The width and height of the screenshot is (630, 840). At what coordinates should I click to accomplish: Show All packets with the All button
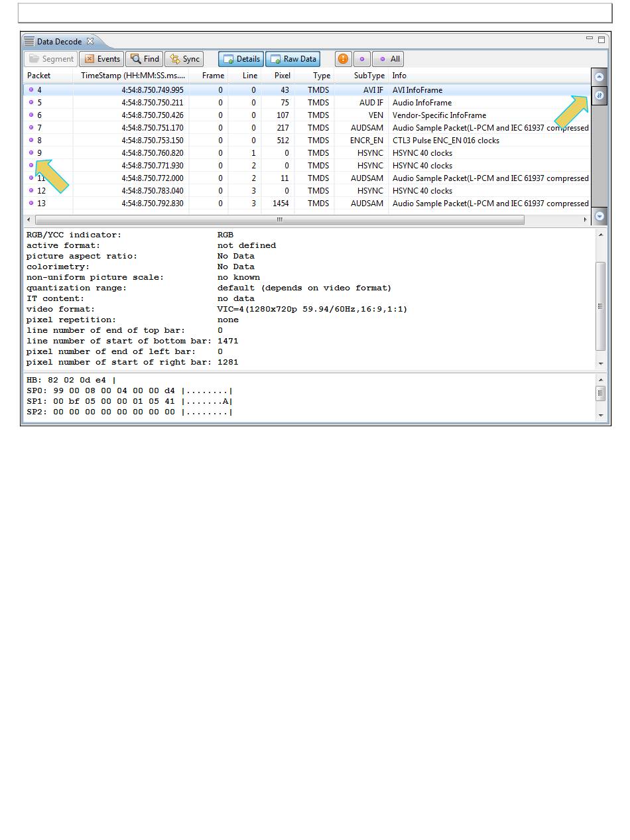point(389,59)
